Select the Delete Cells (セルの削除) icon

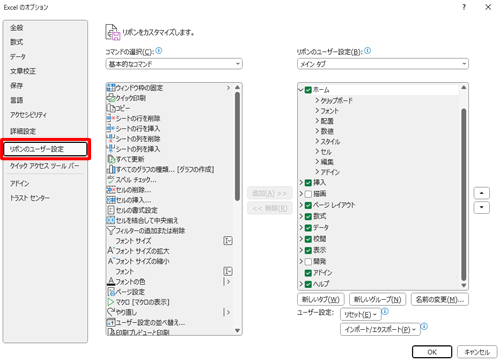[111, 190]
